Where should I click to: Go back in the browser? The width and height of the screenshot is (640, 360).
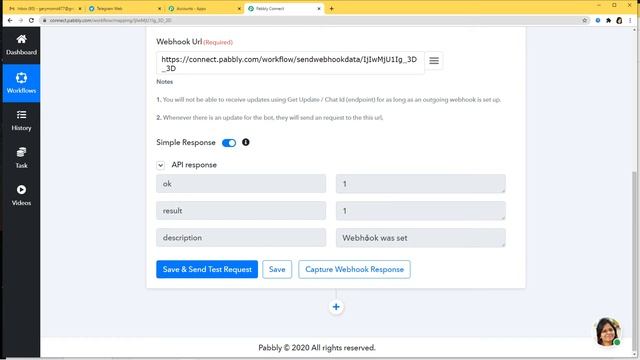[x=10, y=20]
